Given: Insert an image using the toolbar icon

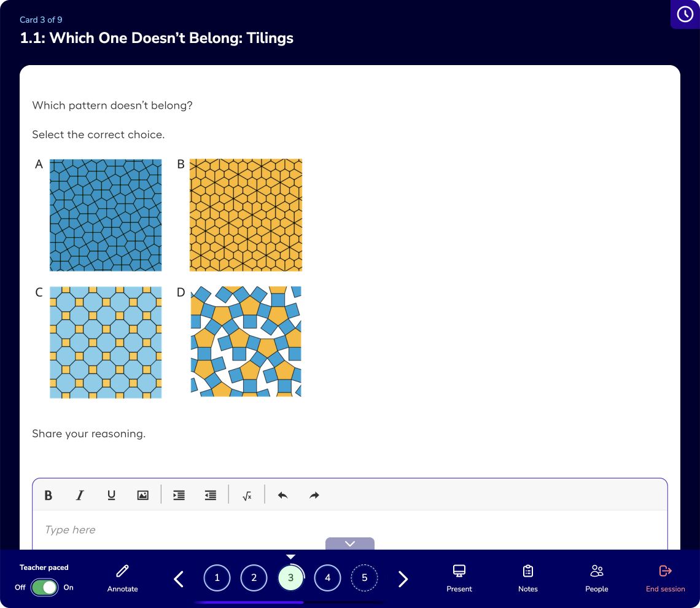Looking at the screenshot, I should pyautogui.click(x=143, y=495).
